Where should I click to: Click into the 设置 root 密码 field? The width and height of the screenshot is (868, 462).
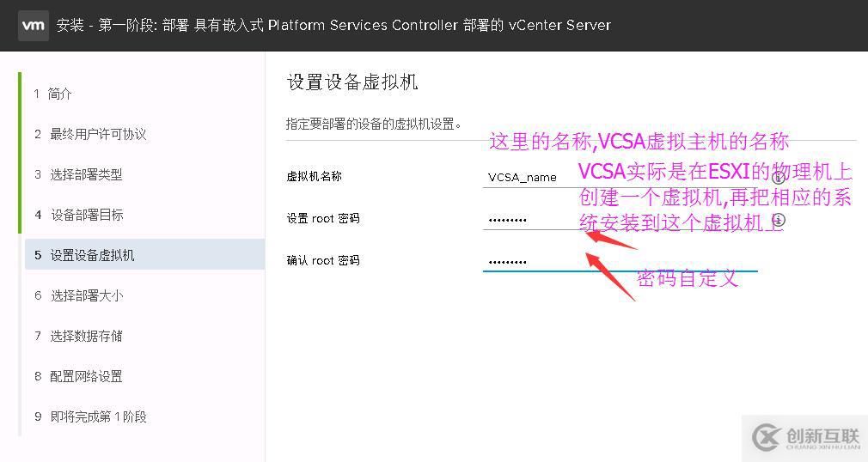pyautogui.click(x=620, y=220)
